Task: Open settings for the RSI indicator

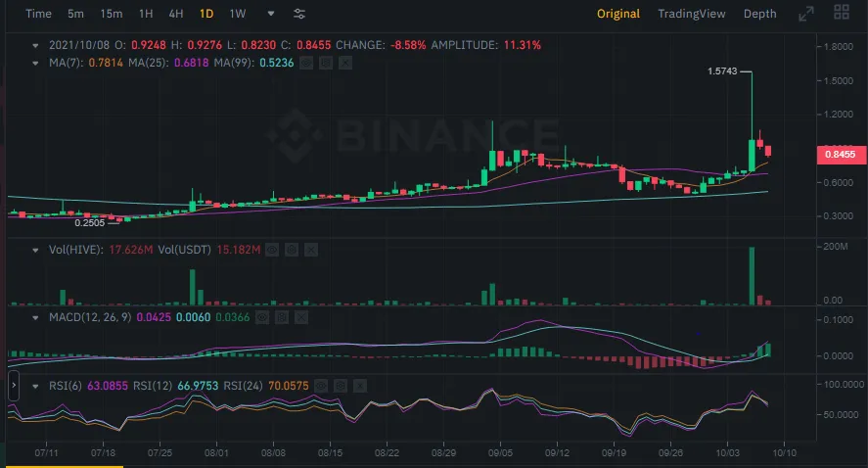Action: [341, 386]
